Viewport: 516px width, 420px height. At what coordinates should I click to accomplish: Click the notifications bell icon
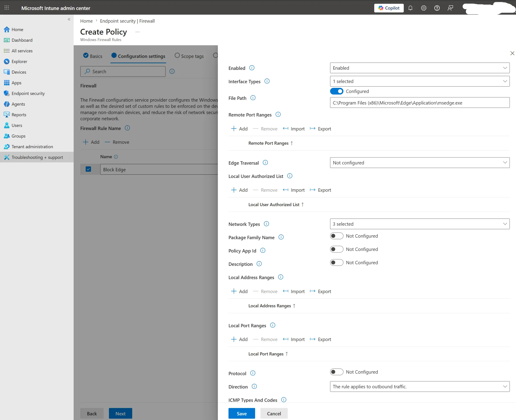(410, 8)
